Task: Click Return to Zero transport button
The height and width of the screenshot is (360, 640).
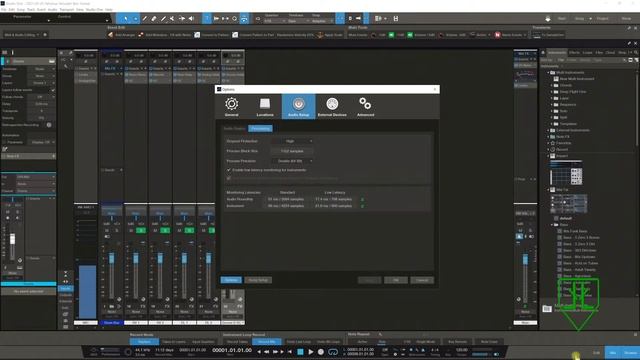Action: (290, 351)
